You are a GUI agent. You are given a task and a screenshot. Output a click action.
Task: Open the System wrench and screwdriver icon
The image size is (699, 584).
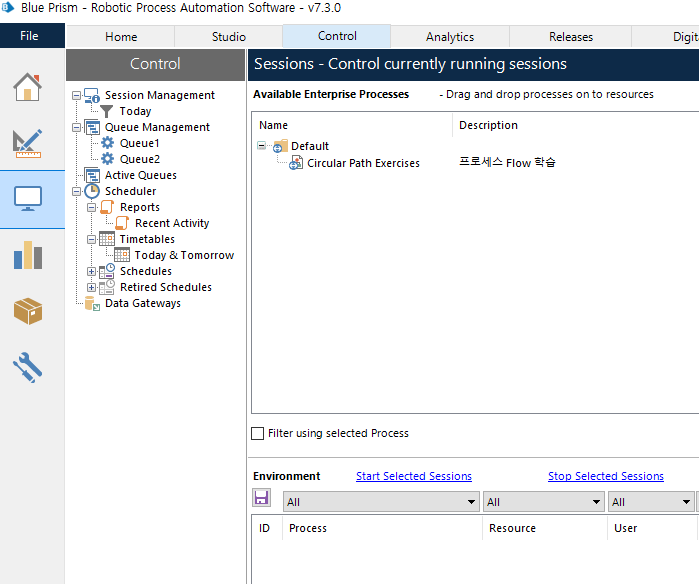tap(28, 367)
